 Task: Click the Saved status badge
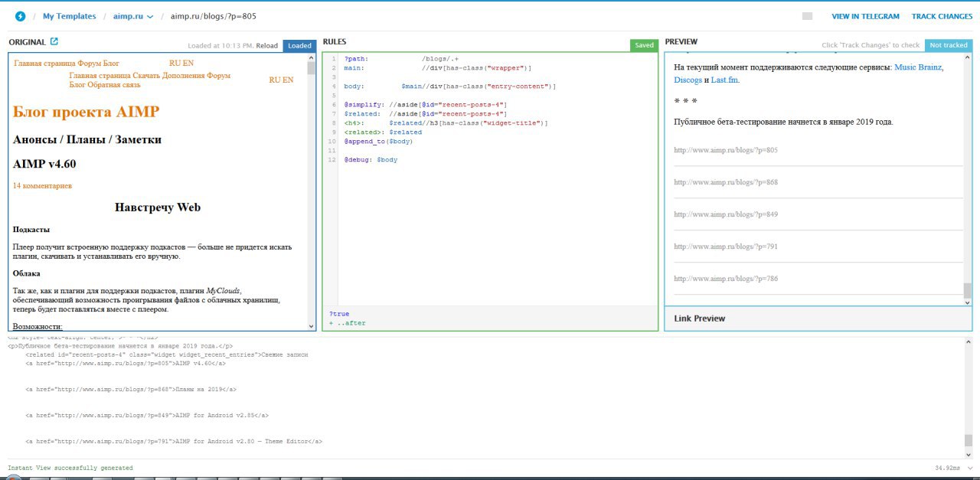tap(645, 45)
